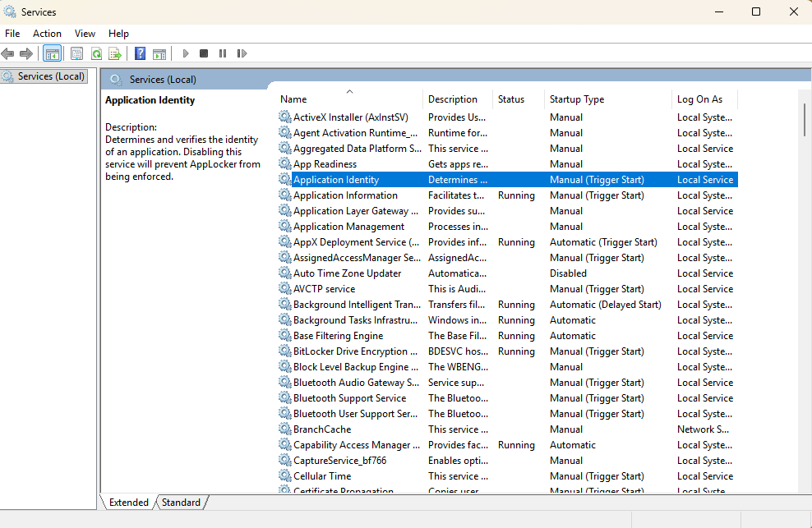Select the BitLocker Drive Encryption service row

point(350,351)
